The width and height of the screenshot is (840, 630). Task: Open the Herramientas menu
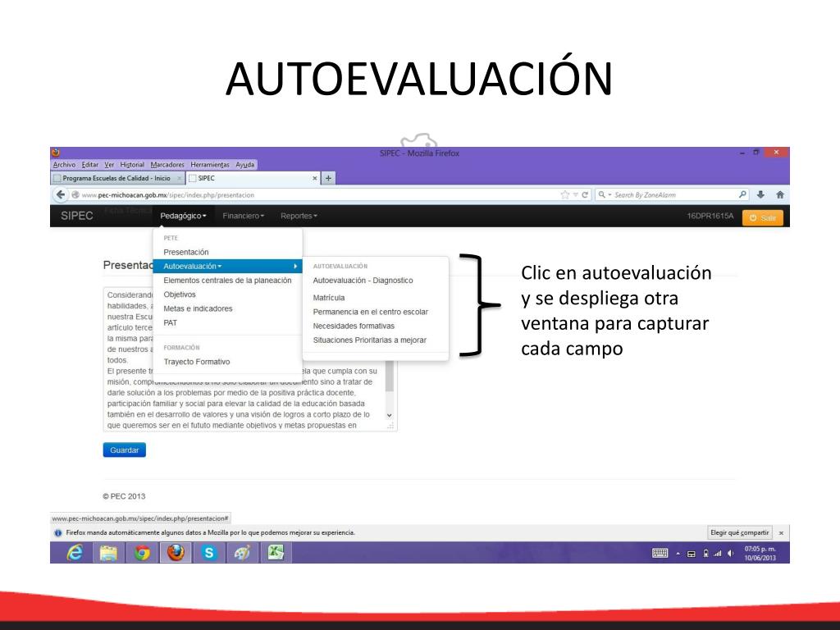(x=210, y=164)
